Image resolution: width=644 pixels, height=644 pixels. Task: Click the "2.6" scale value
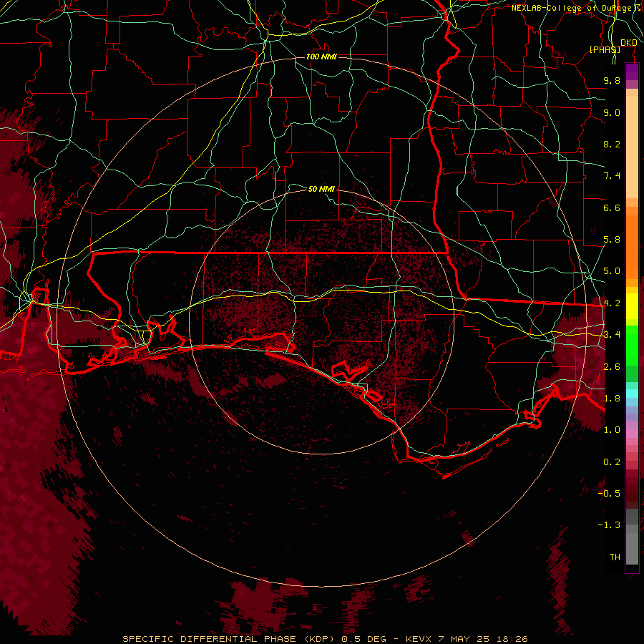[612, 367]
